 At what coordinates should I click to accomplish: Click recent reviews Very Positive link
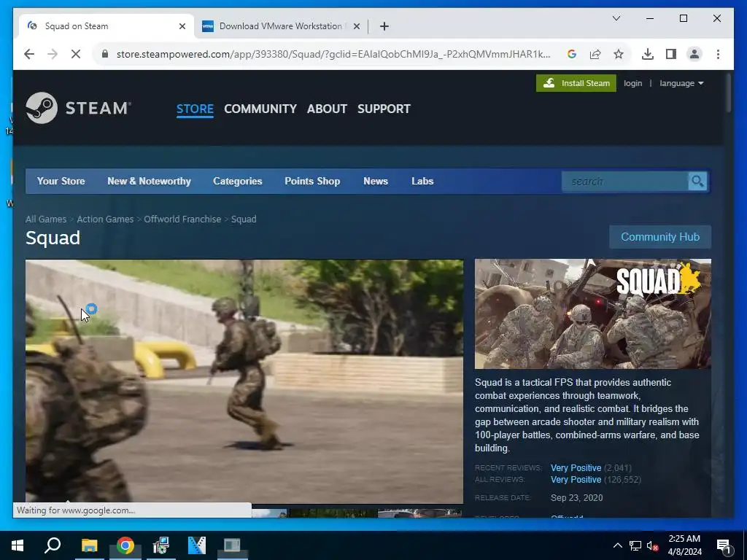576,467
